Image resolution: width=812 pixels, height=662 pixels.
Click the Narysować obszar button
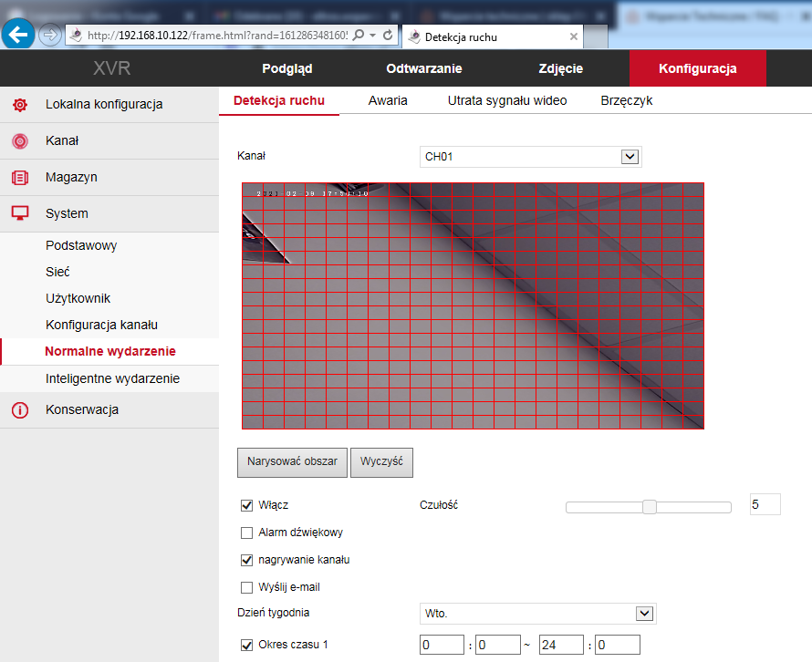pos(292,462)
